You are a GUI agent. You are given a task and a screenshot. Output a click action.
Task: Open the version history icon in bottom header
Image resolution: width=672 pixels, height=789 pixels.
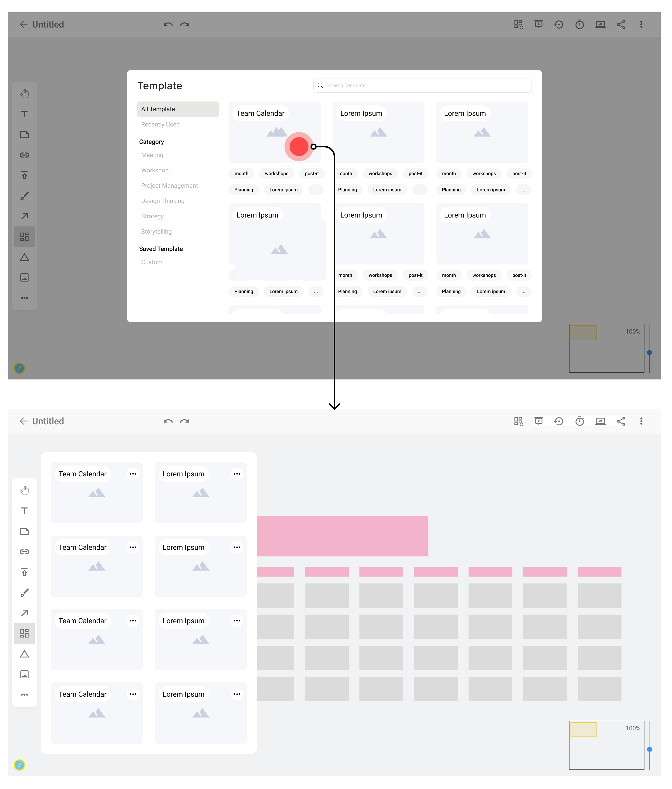coord(559,421)
